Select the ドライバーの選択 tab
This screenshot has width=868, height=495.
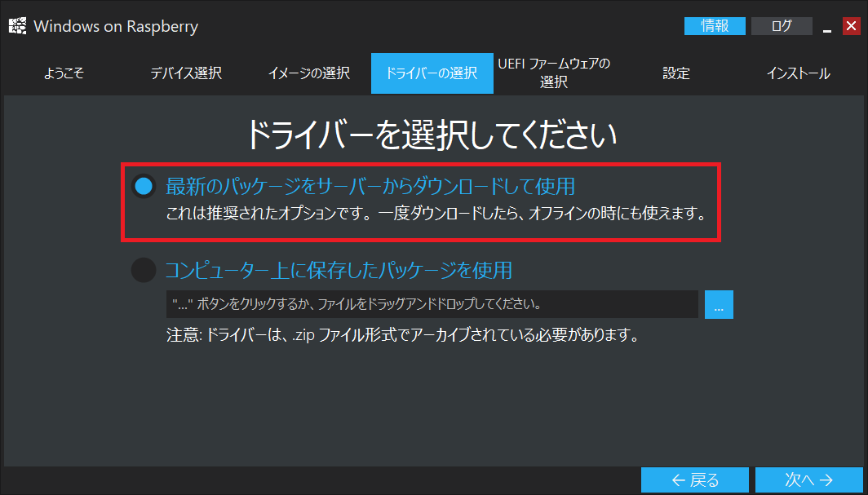pos(432,73)
